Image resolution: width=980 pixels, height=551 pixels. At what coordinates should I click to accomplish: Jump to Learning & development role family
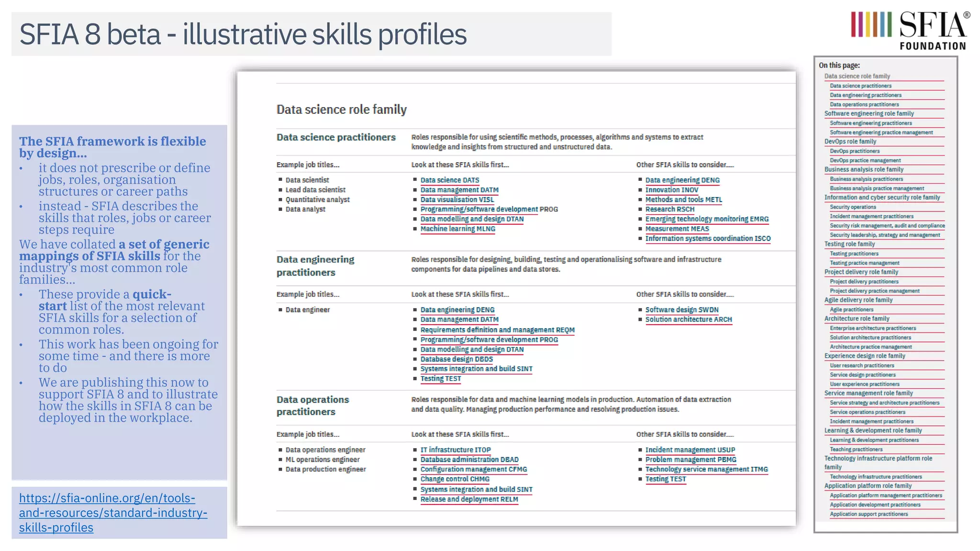pyautogui.click(x=873, y=431)
